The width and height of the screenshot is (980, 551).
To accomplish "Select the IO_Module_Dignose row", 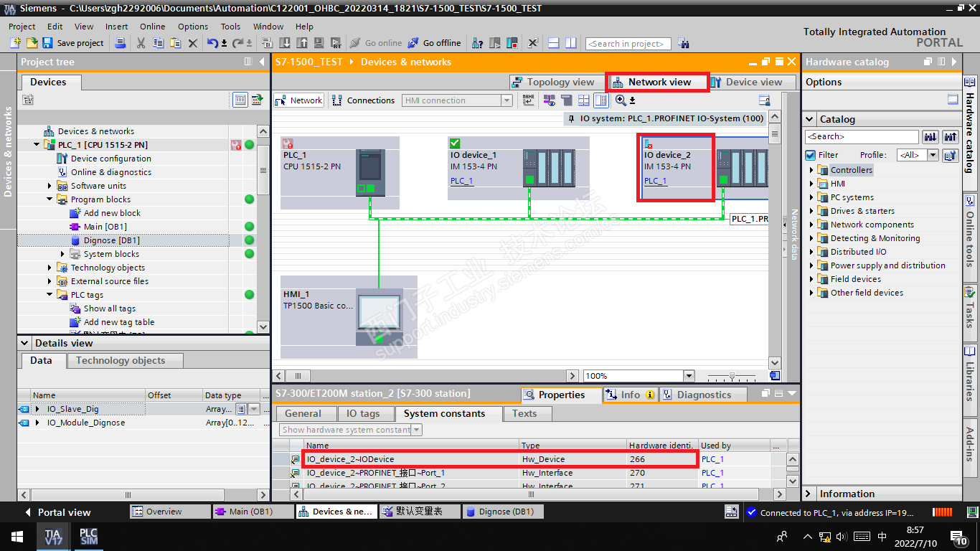I will (143, 423).
